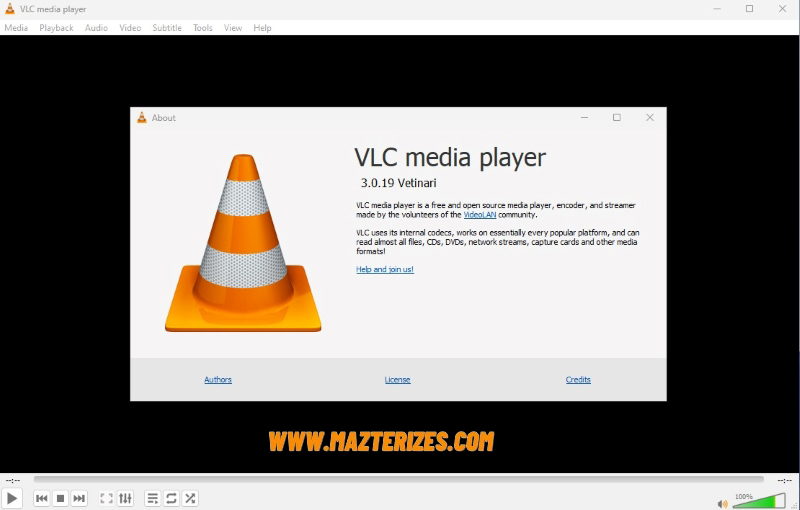Open the License link

click(397, 379)
